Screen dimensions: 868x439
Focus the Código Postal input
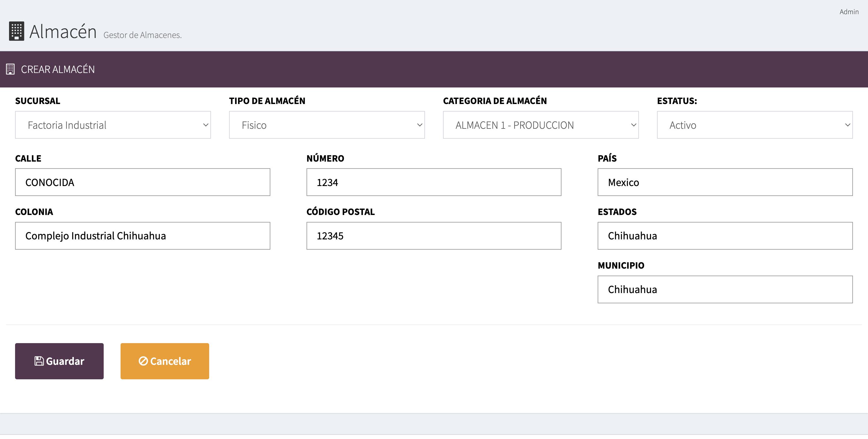(434, 236)
